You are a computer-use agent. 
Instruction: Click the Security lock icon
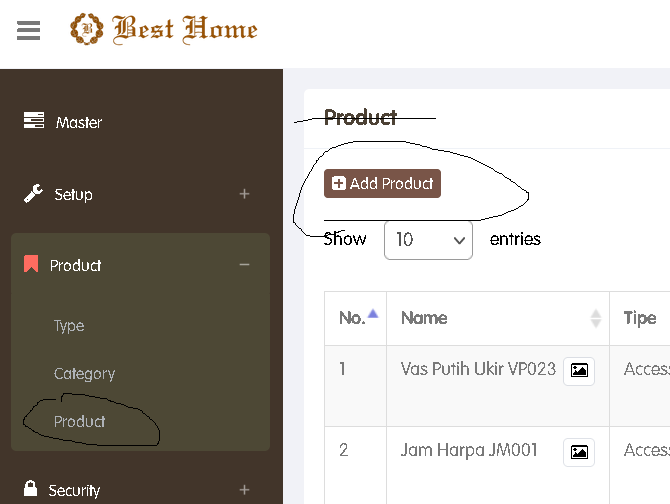click(x=31, y=489)
